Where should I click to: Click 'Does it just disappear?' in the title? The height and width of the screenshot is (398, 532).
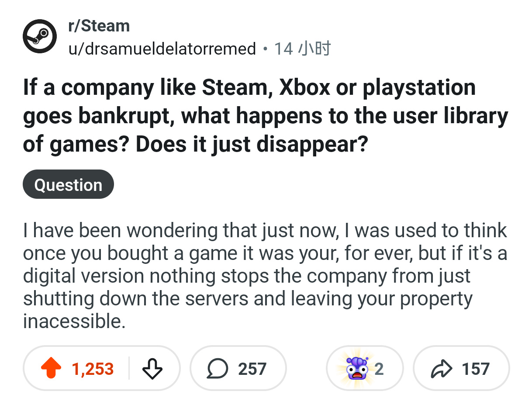[251, 144]
